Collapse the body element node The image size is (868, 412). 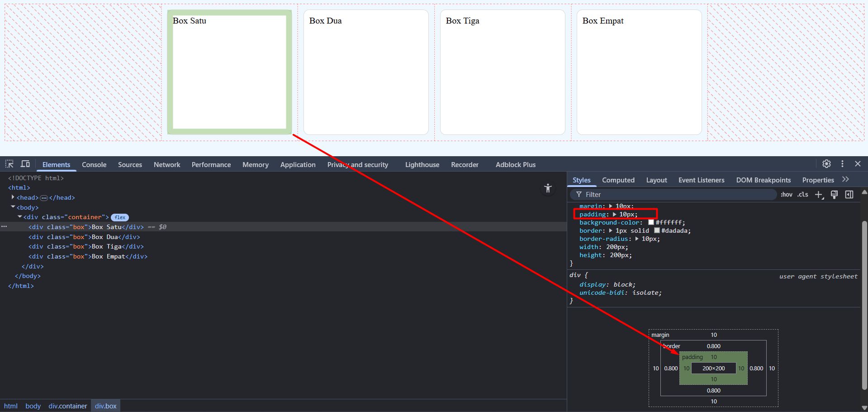coord(13,207)
